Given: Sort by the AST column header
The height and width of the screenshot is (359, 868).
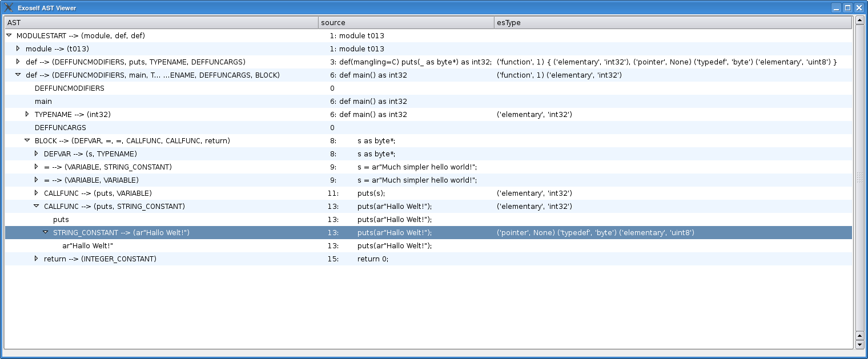Looking at the screenshot, I should [x=161, y=23].
